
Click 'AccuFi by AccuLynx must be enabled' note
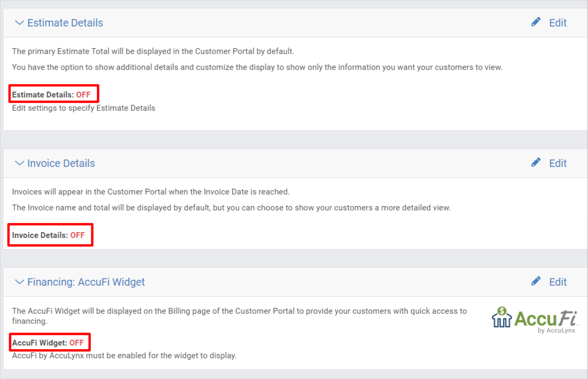pyautogui.click(x=124, y=355)
